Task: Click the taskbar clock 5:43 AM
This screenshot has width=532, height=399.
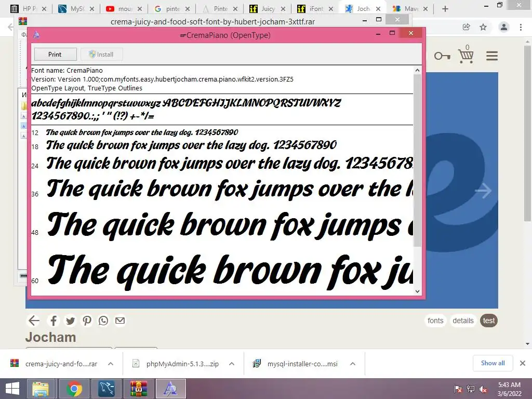Action: click(x=509, y=389)
